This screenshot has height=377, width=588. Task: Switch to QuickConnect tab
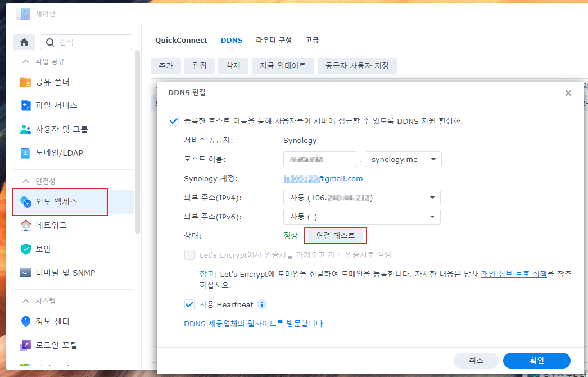(x=181, y=40)
